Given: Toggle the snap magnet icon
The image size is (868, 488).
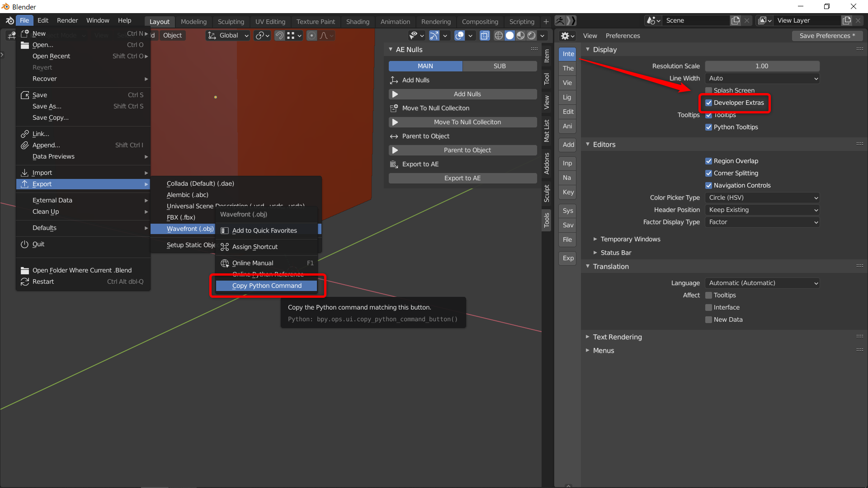Looking at the screenshot, I should (x=280, y=36).
